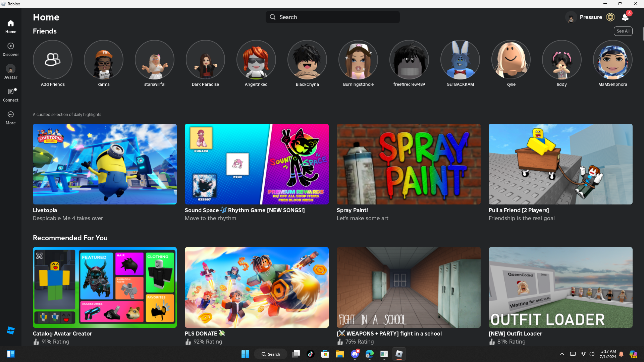Go to the Discover section
Image resolution: width=644 pixels, height=362 pixels.
[11, 50]
